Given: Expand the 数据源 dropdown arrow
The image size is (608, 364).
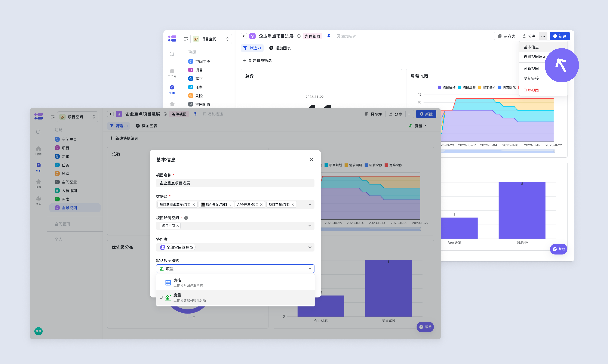Looking at the screenshot, I should [x=310, y=205].
